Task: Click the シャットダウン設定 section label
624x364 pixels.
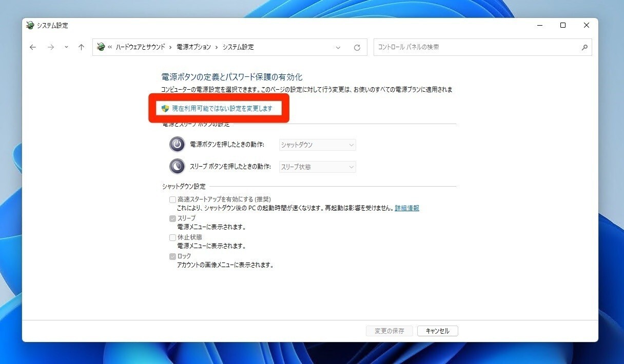Action: pyautogui.click(x=184, y=187)
